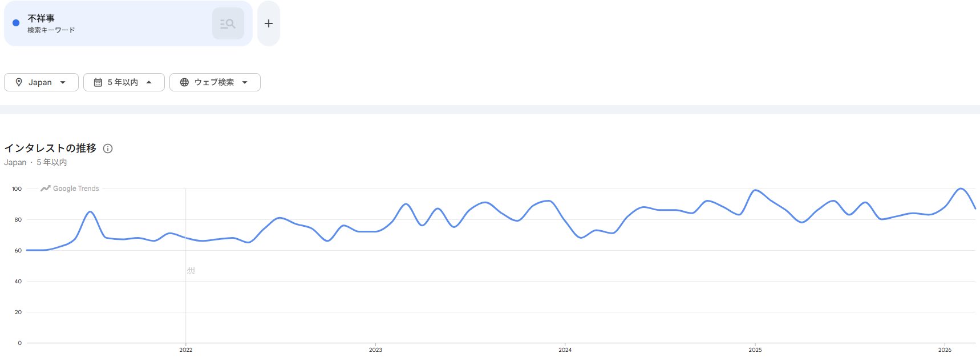Screen dimensions: 980x357
Task: Click the chart line's peak near 2026
Action: pyautogui.click(x=961, y=188)
